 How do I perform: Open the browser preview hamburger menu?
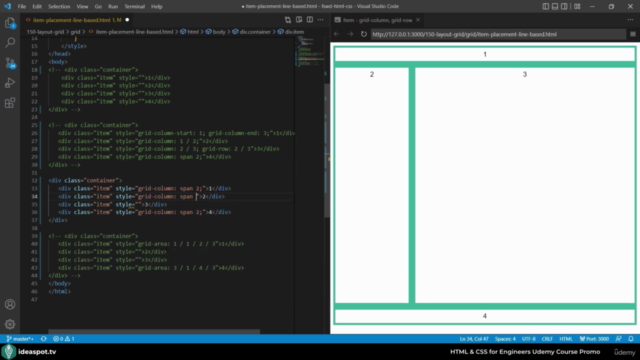pyautogui.click(x=633, y=34)
